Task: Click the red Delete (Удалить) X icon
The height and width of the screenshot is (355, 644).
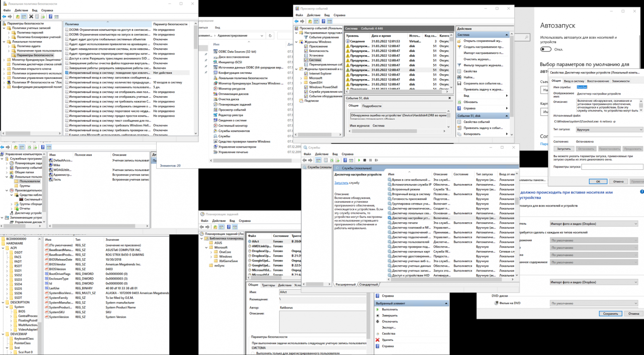Action: pyautogui.click(x=378, y=340)
